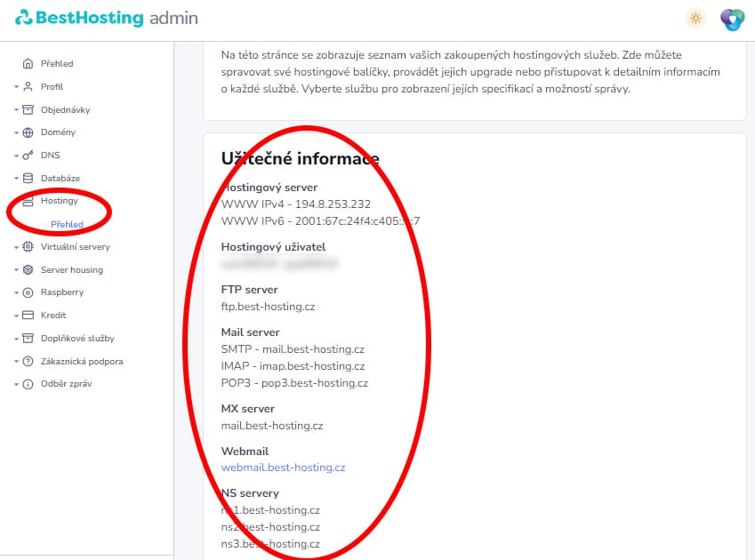Click the chip icon beside Virtuální servery

[x=28, y=247]
